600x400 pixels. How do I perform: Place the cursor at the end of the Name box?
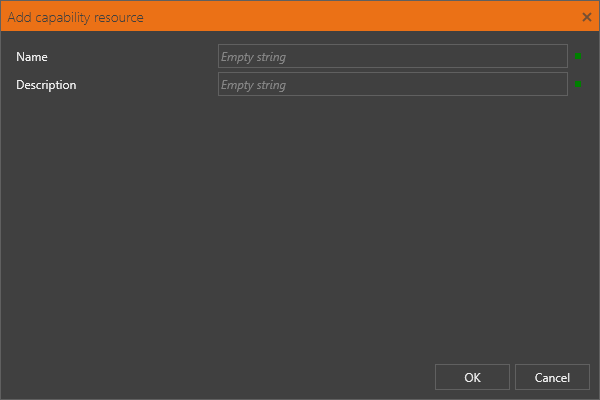(x=561, y=56)
